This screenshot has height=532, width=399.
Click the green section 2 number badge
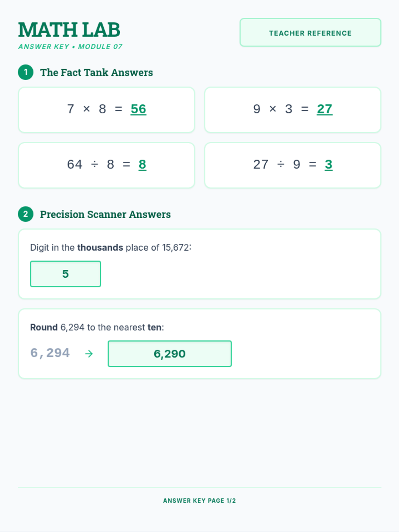(x=26, y=214)
